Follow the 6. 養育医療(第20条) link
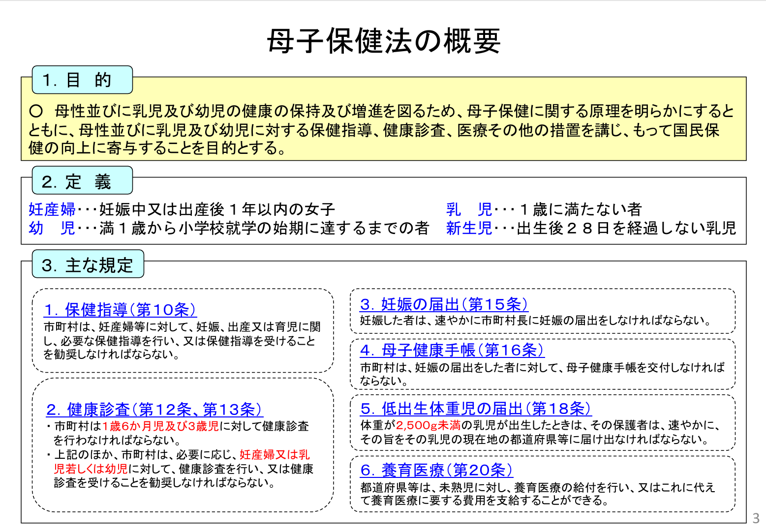766x532 pixels. tap(436, 470)
